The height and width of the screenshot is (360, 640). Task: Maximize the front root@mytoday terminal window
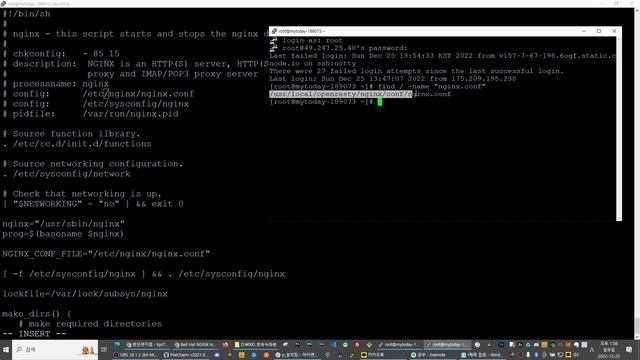tap(599, 31)
